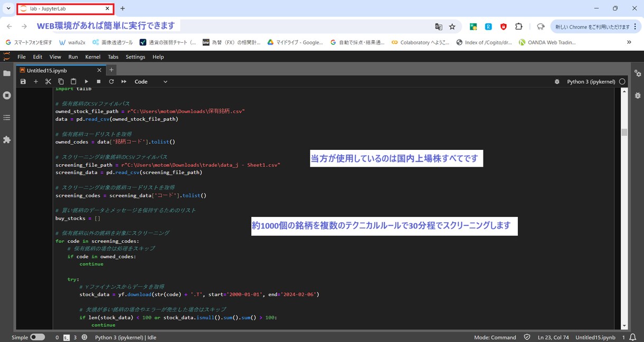Screen dimensions: 644x342
Task: Toggle the Simple interface mode switch
Action: [37, 337]
